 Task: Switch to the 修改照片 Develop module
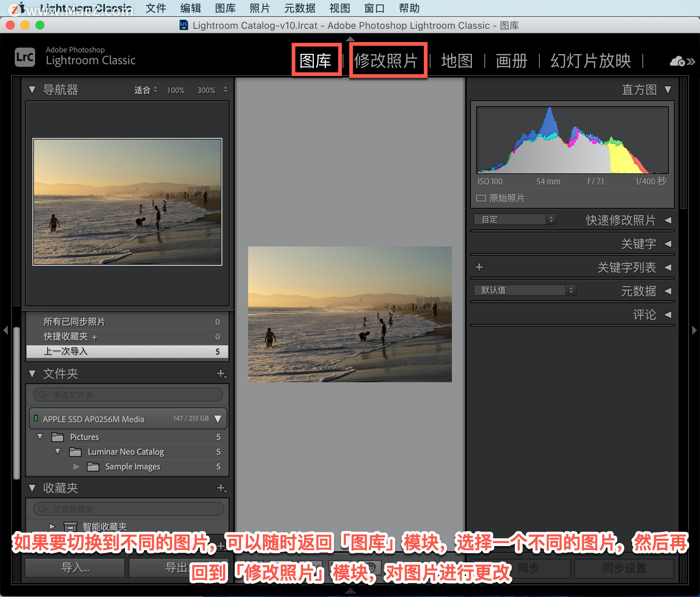coord(386,61)
